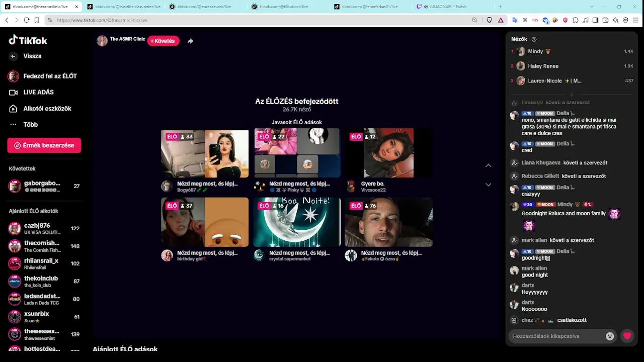644x362 pixels.
Task: Show next suggested LIVE with down chevron
Action: tap(488, 185)
